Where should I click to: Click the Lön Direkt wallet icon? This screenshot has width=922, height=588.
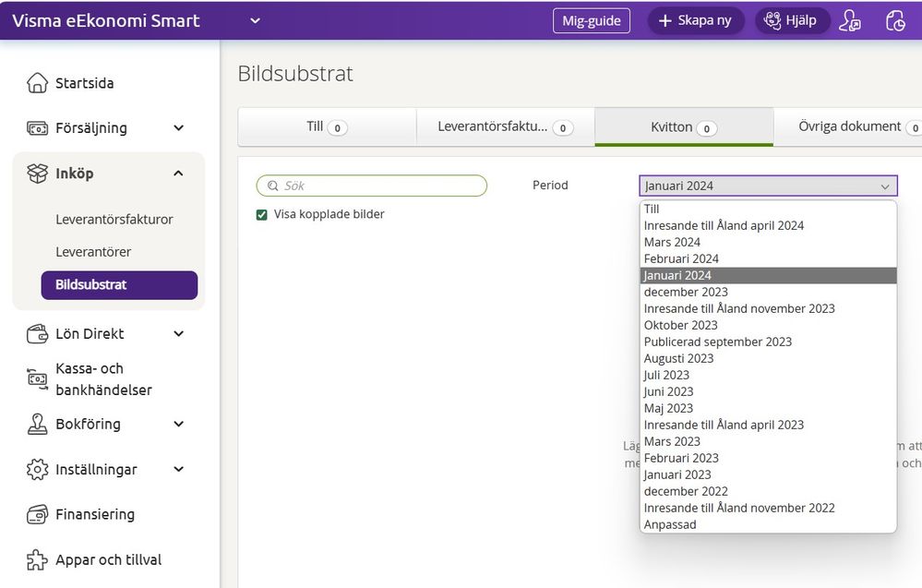(x=37, y=334)
